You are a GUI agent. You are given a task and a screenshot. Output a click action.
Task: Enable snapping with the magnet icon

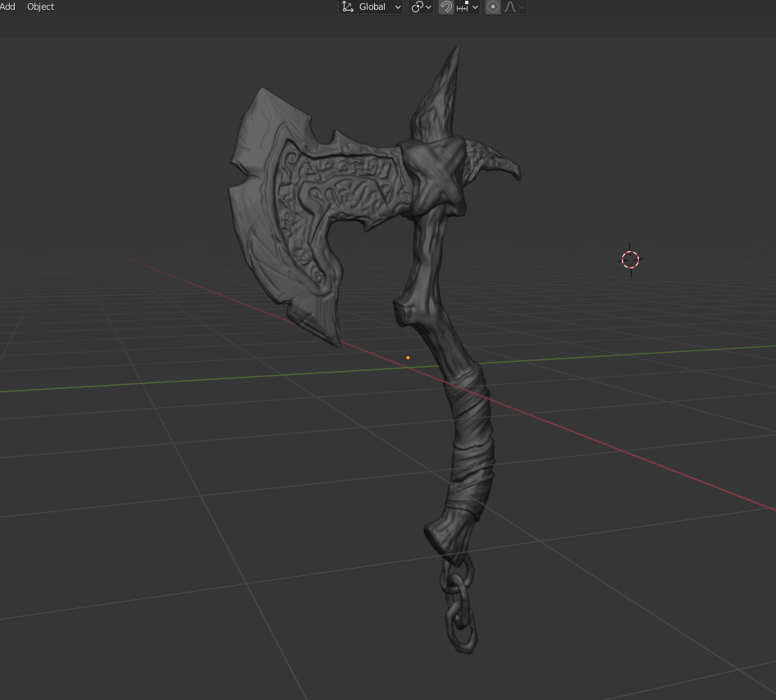(445, 7)
